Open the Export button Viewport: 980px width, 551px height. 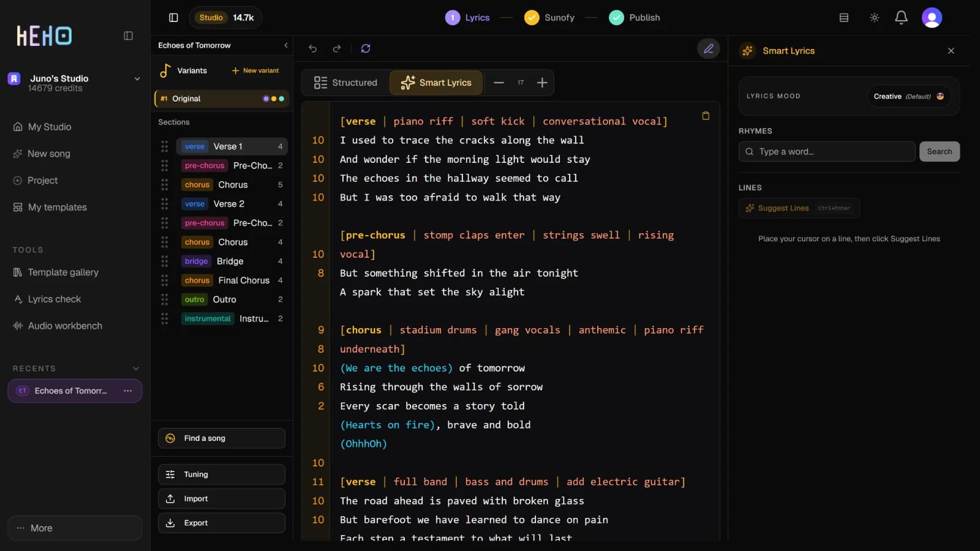pyautogui.click(x=222, y=523)
